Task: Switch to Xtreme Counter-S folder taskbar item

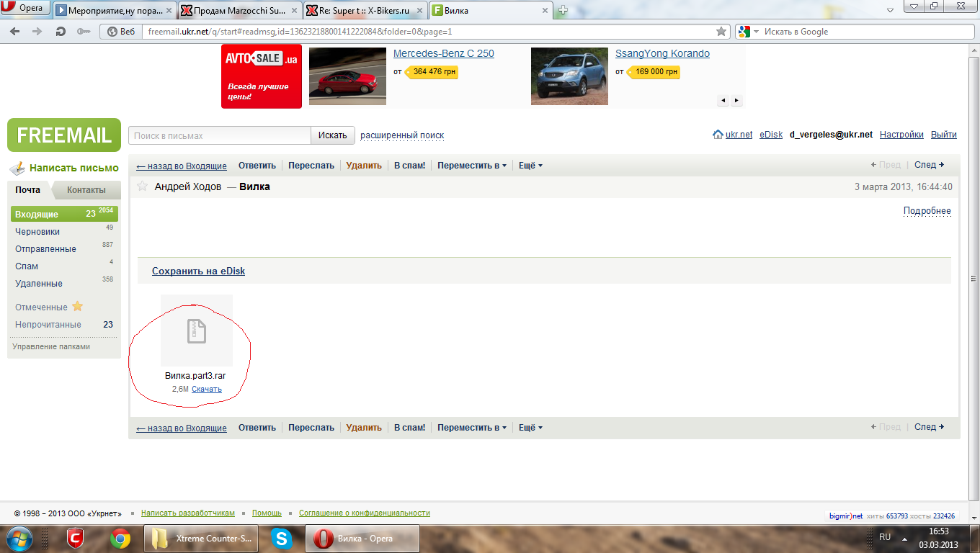Action: (201, 539)
